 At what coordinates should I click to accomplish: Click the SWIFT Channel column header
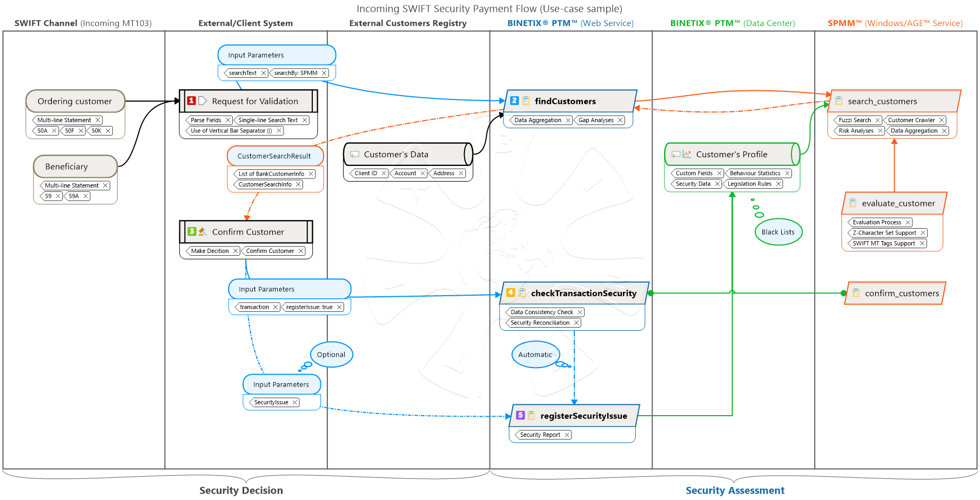pyautogui.click(x=83, y=23)
